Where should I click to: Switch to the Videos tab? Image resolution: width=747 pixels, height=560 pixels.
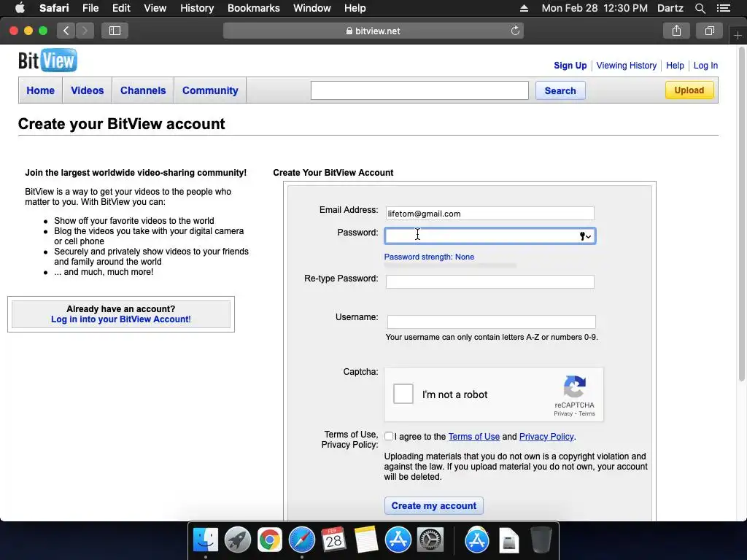[x=88, y=90]
